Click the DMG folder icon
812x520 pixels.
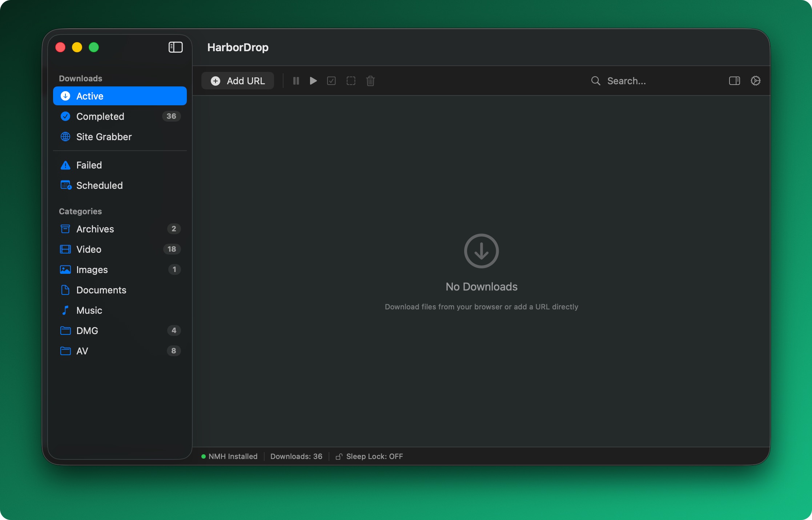[x=65, y=330]
